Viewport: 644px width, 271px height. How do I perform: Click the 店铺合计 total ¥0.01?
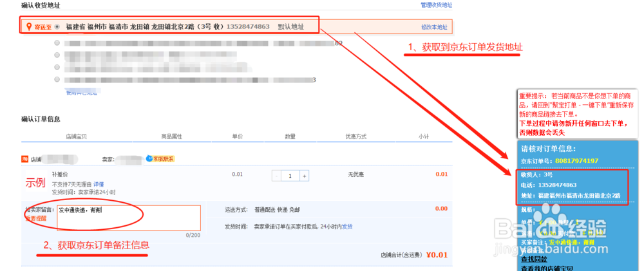coord(436,254)
